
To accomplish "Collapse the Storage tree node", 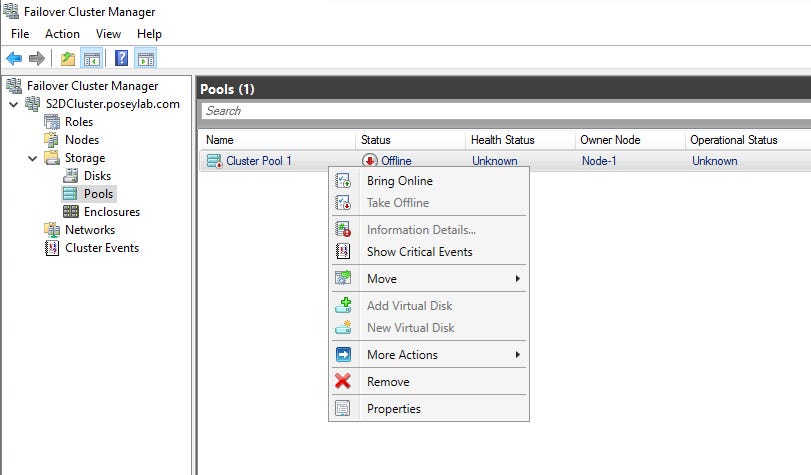I will [x=32, y=158].
